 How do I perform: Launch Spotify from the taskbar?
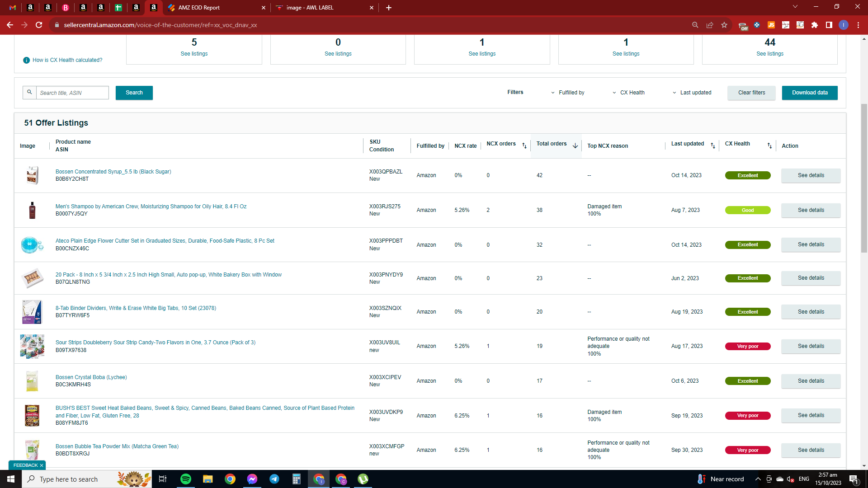click(x=186, y=479)
